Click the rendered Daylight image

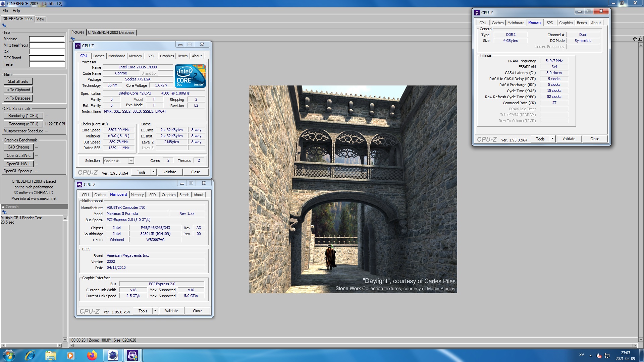pyautogui.click(x=353, y=189)
